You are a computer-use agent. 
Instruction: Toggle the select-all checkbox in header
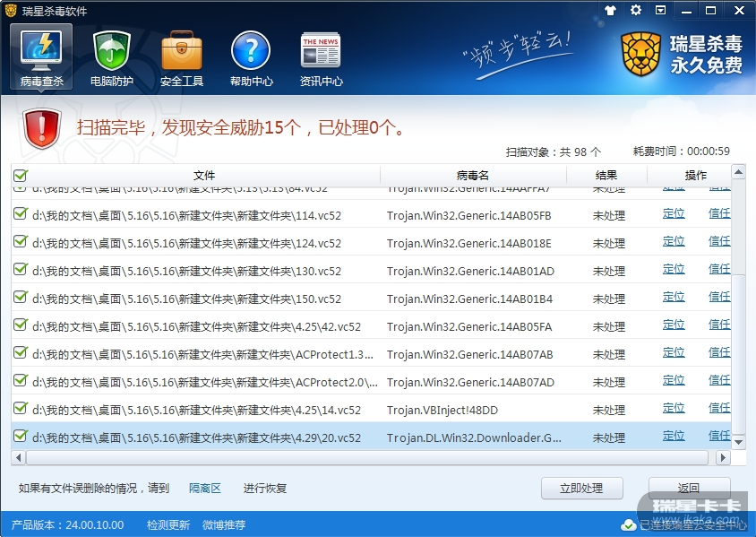pyautogui.click(x=21, y=175)
